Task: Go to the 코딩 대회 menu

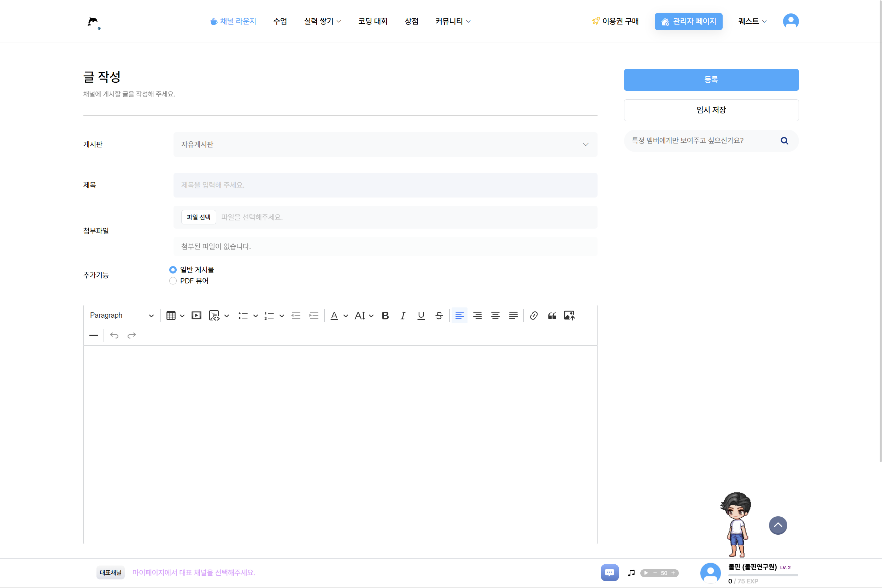Action: (x=372, y=21)
